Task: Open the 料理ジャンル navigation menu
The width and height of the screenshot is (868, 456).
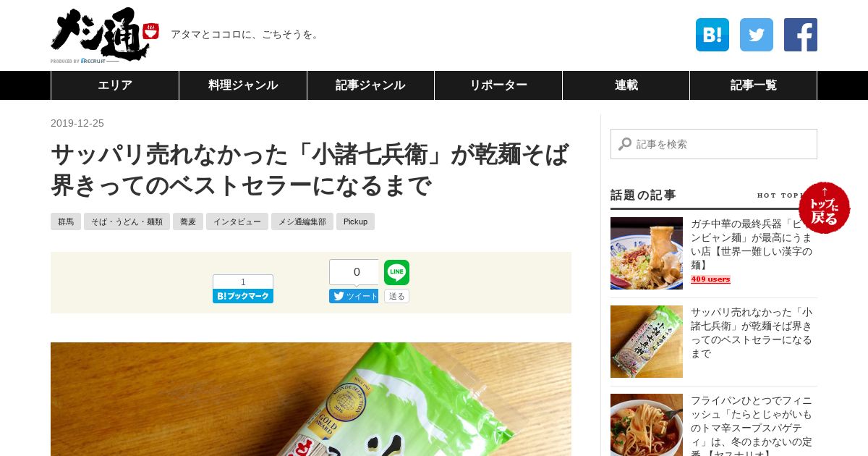Action: click(243, 85)
